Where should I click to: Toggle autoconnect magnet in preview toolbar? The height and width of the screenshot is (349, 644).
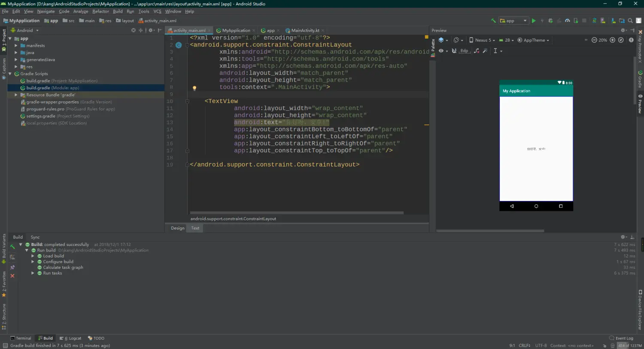(454, 51)
